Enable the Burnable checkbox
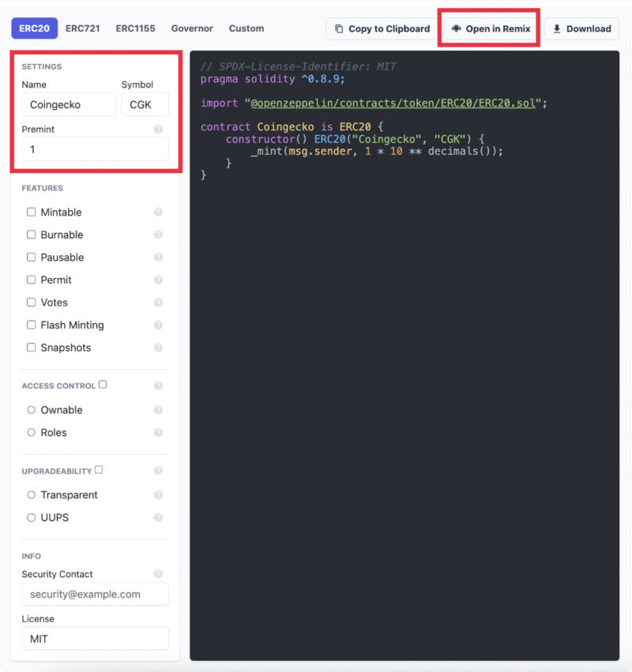 (x=32, y=235)
